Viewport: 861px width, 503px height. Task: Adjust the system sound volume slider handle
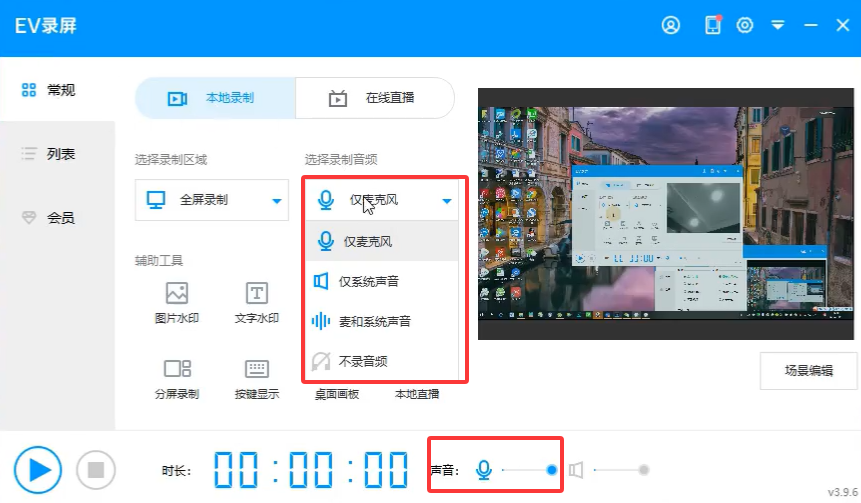pos(644,470)
